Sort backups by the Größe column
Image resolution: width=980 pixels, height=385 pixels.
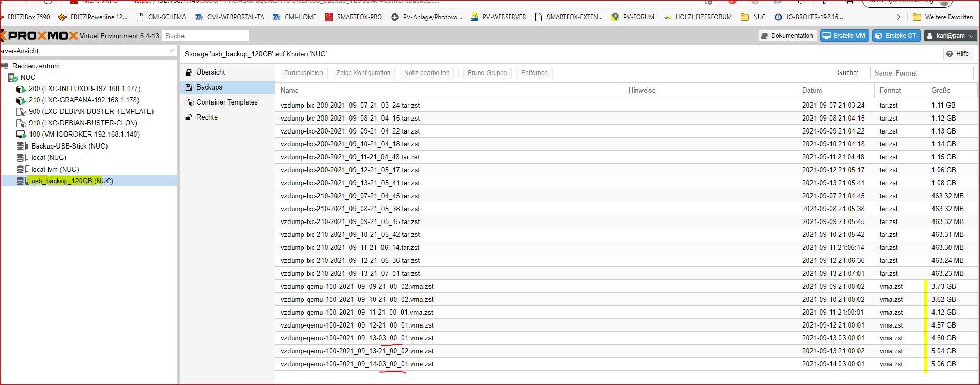coord(952,90)
